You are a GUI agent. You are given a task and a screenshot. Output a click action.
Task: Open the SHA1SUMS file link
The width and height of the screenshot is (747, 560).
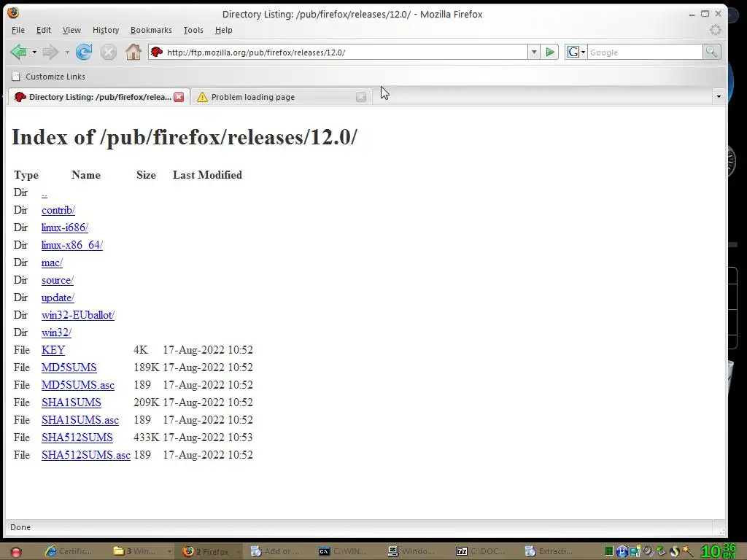tap(71, 402)
